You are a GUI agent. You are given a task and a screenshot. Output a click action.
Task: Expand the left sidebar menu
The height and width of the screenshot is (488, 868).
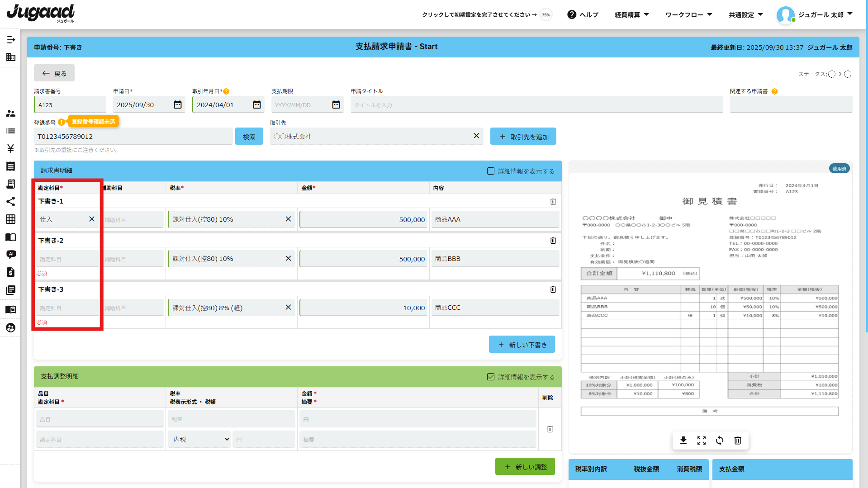click(11, 40)
